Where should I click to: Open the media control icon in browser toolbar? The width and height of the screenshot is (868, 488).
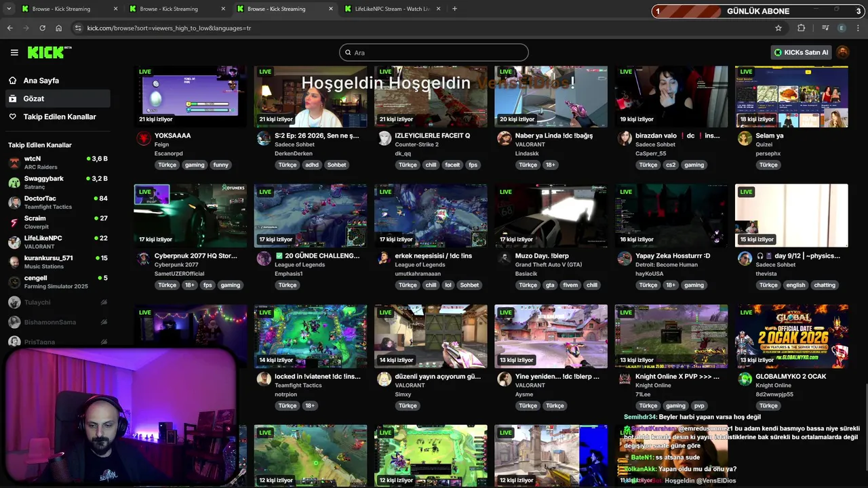(x=825, y=28)
